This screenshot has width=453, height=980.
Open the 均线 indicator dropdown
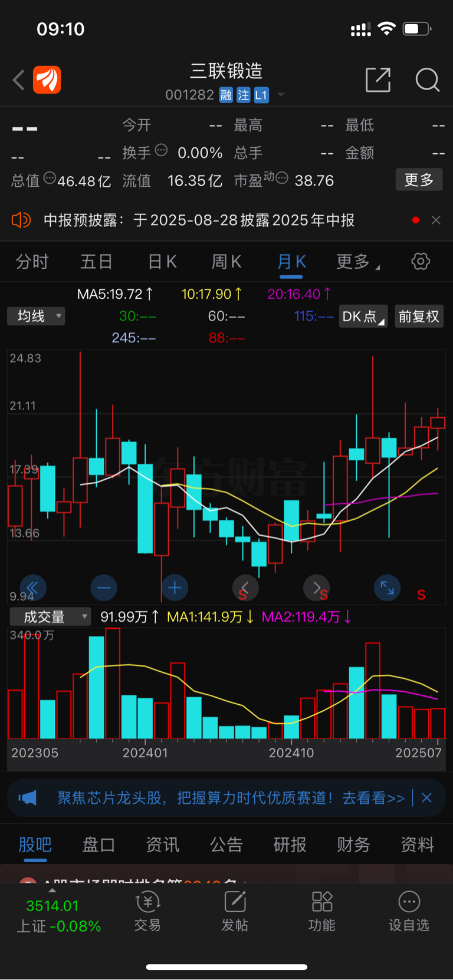pyautogui.click(x=36, y=316)
